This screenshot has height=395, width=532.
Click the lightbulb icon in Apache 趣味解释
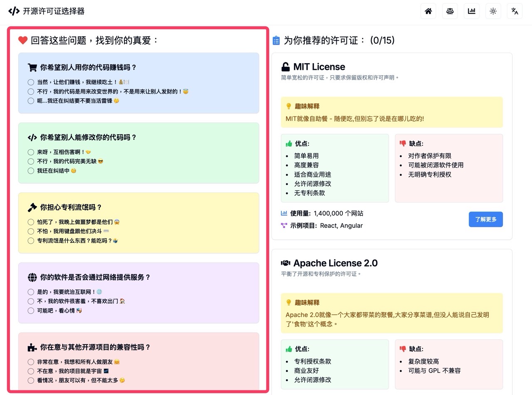[289, 303]
